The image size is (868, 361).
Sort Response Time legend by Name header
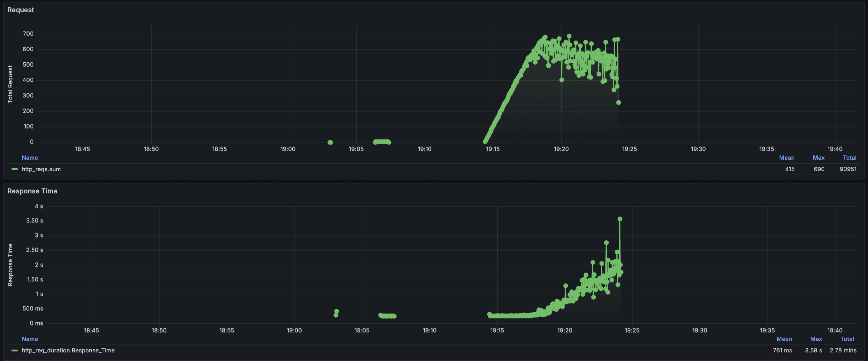click(30, 339)
